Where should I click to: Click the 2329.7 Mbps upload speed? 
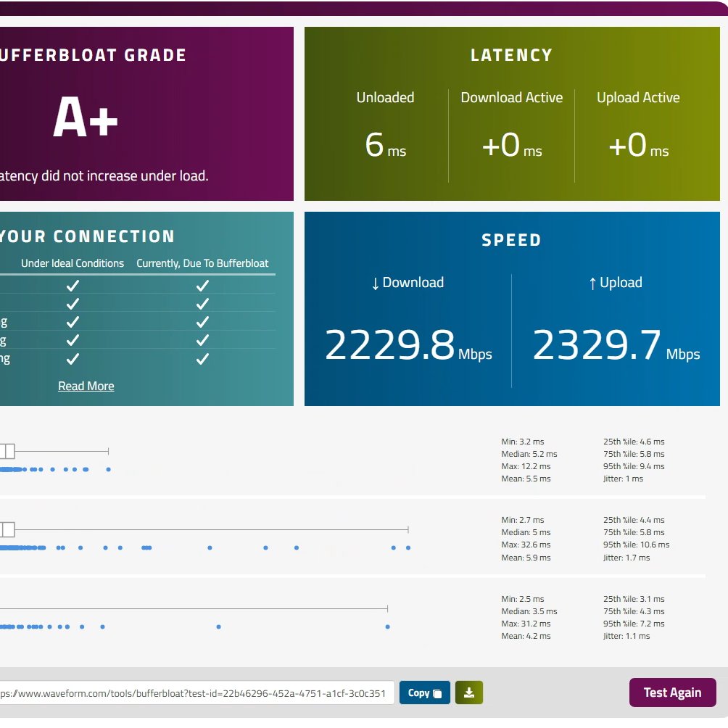[616, 344]
